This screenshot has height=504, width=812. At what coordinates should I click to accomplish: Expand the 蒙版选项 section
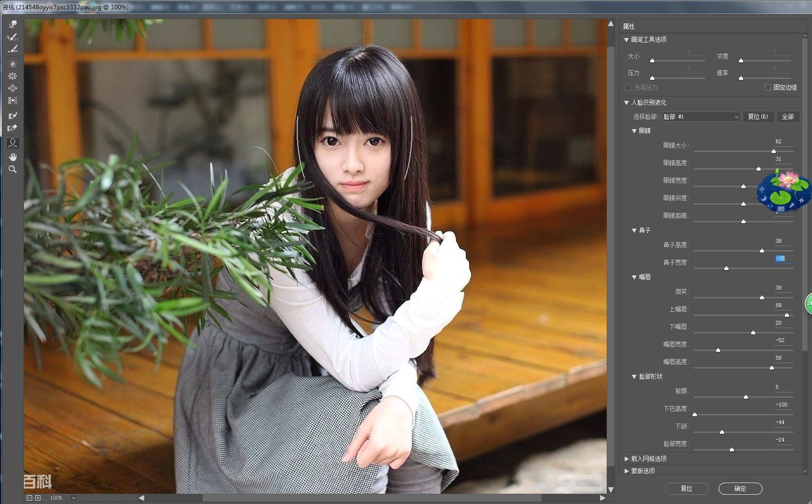627,471
